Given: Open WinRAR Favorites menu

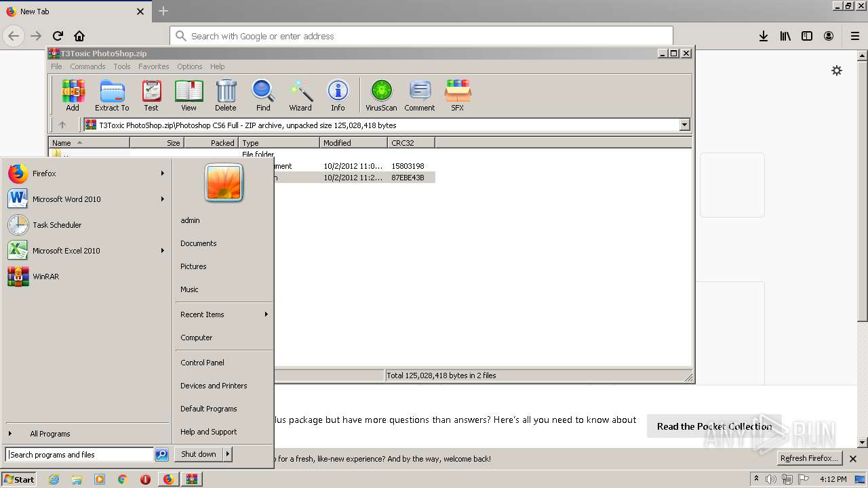Looking at the screenshot, I should [154, 66].
